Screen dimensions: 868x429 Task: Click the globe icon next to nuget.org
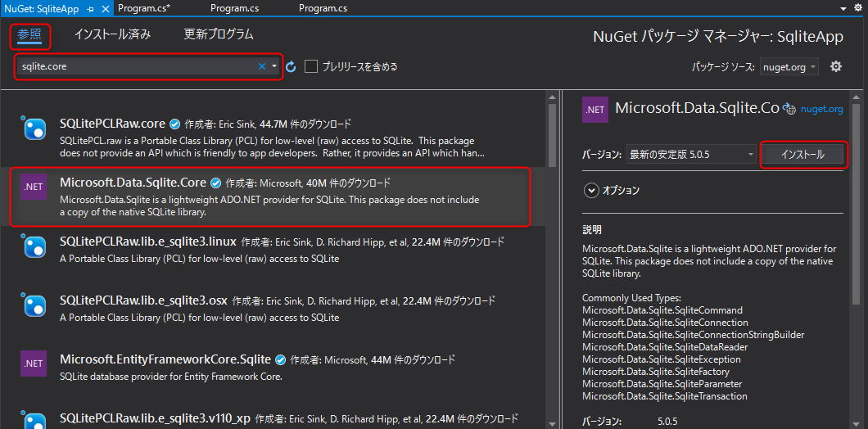[x=789, y=108]
